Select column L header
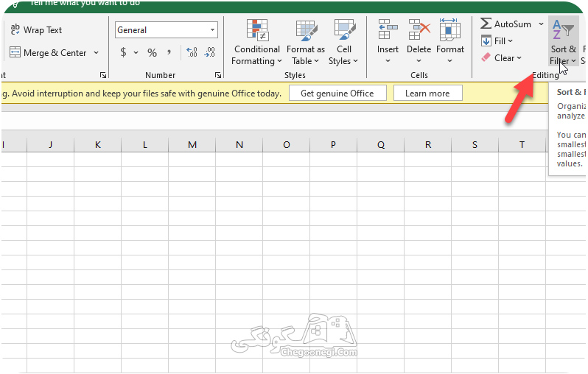The width and height of the screenshot is (588, 374). (x=145, y=145)
